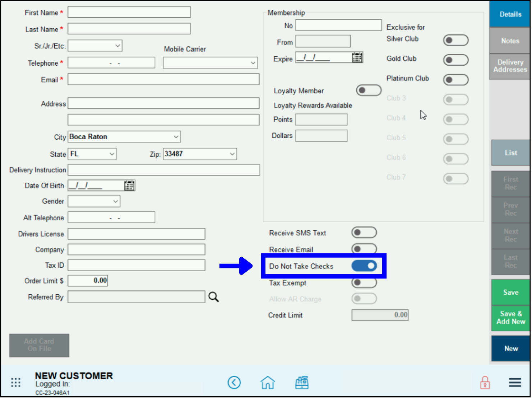Click the Referred By field

point(137,297)
